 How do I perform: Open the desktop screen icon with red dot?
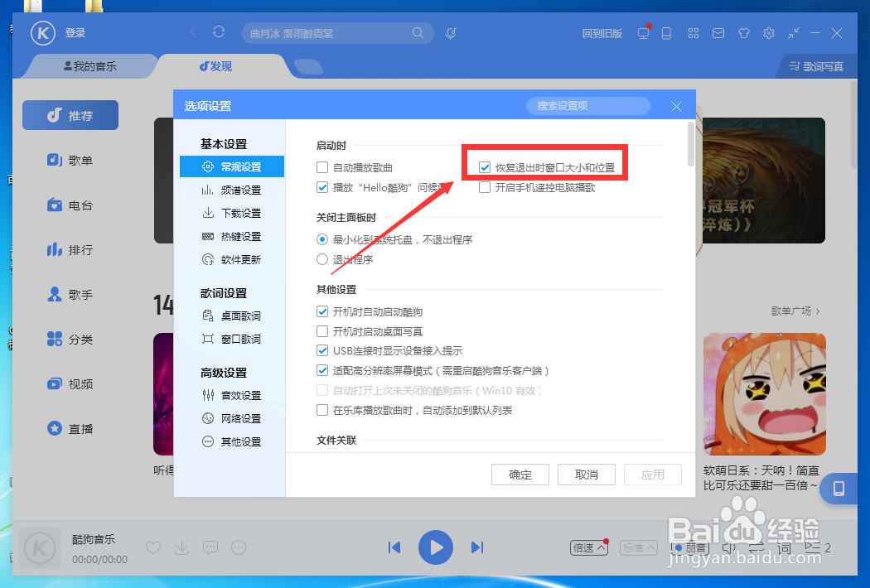pos(644,32)
